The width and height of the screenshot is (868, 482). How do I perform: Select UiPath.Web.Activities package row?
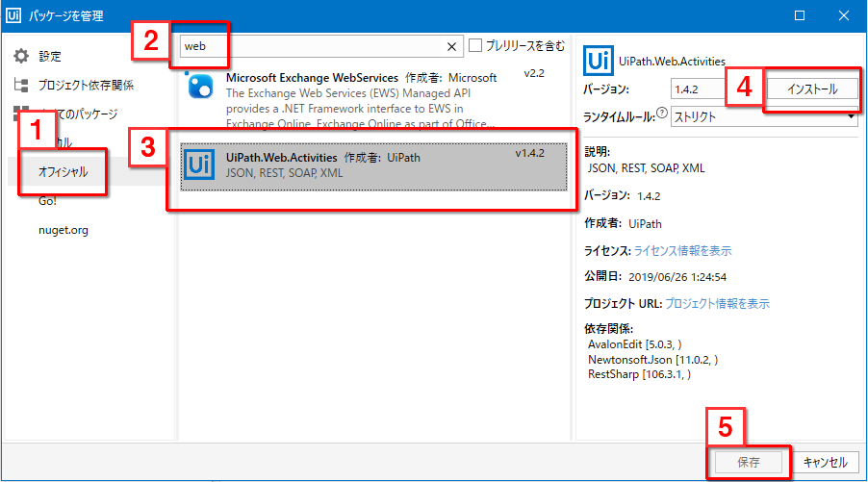click(x=373, y=166)
